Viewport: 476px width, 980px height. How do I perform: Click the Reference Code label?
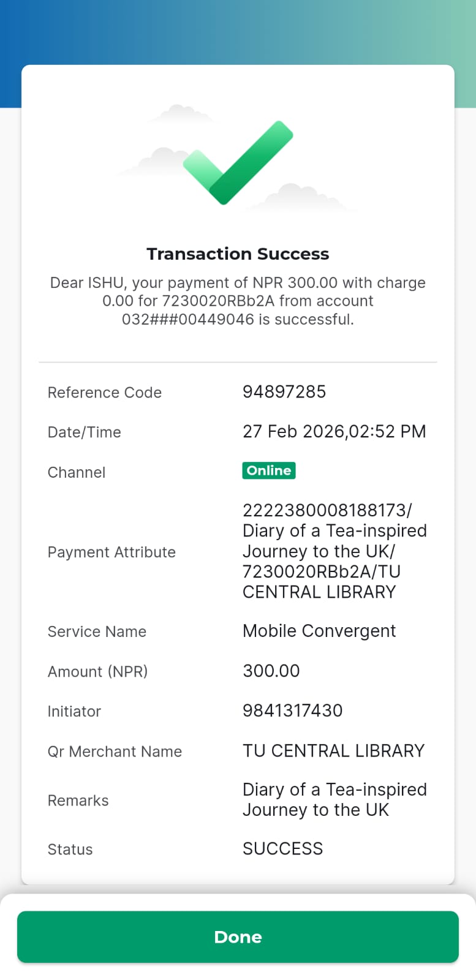point(105,393)
